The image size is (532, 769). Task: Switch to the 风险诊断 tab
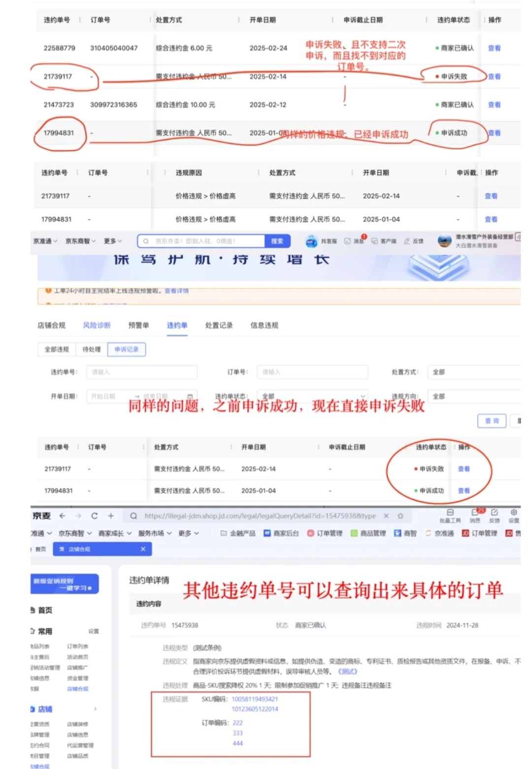(x=97, y=325)
